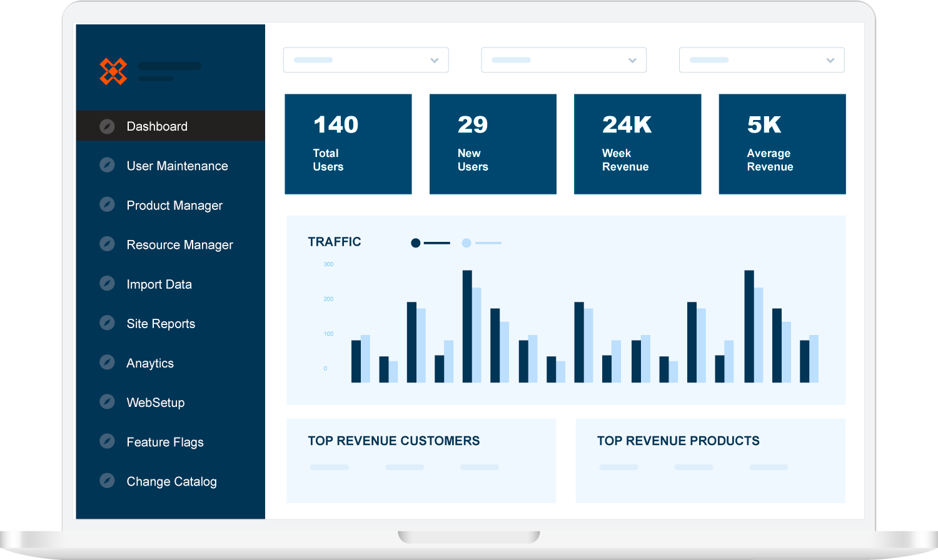
Task: Click the TOP REVENUE CUSTOMERS heading
Action: coord(394,441)
